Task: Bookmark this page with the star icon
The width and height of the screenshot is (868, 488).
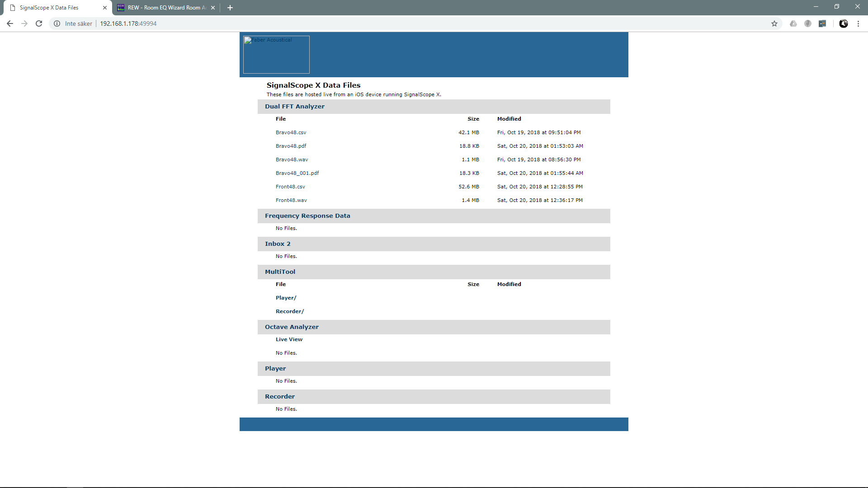Action: click(x=774, y=23)
